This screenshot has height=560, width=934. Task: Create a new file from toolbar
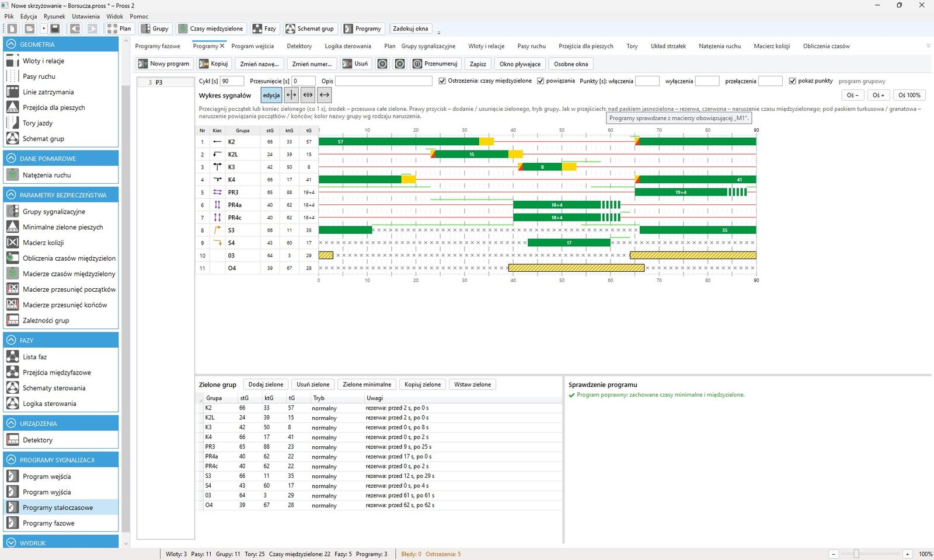pos(13,29)
